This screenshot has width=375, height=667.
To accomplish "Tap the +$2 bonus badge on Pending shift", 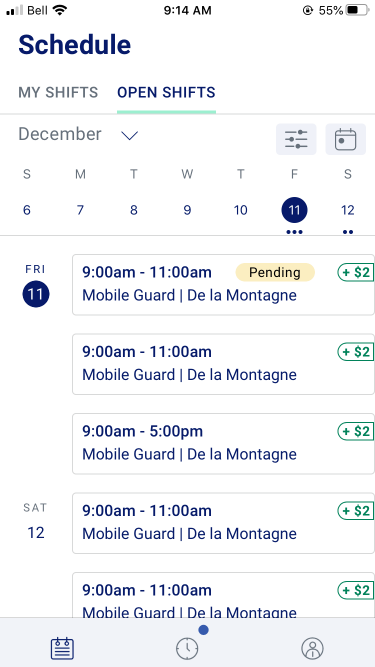I will click(x=356, y=272).
